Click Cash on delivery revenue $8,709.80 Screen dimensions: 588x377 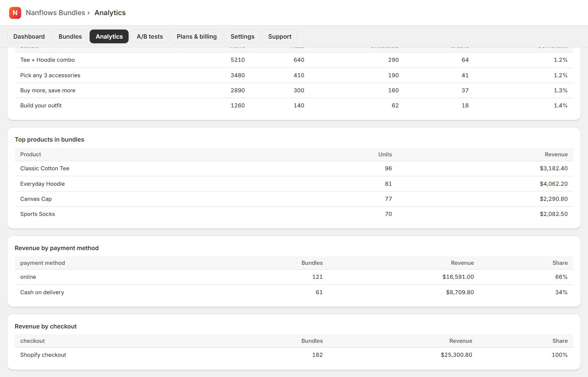pos(460,292)
